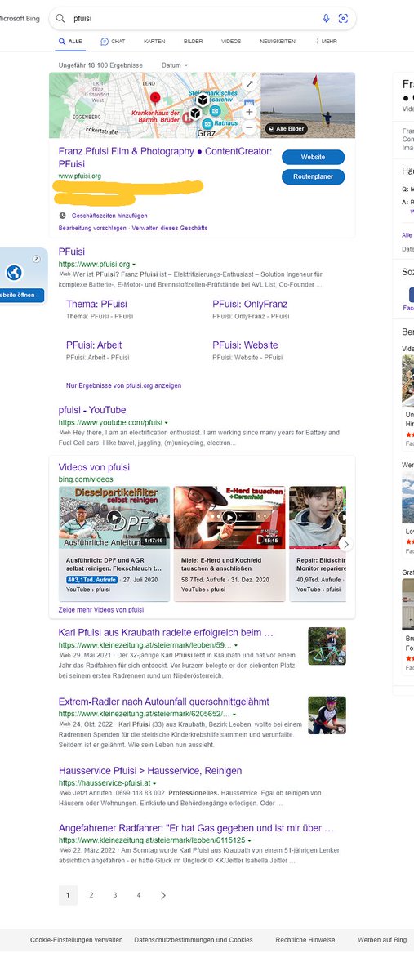Click the globe icon in the left side panel
Screen dimensions: 414x980
point(13,274)
